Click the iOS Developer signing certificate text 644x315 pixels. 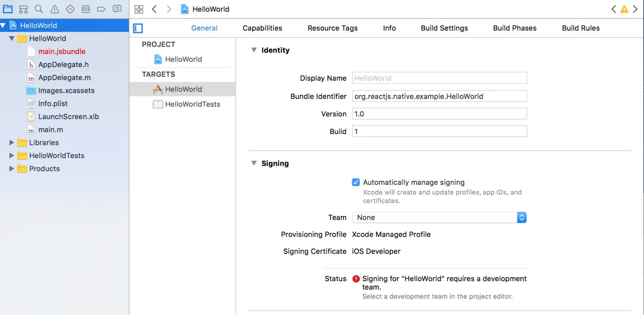pos(376,251)
